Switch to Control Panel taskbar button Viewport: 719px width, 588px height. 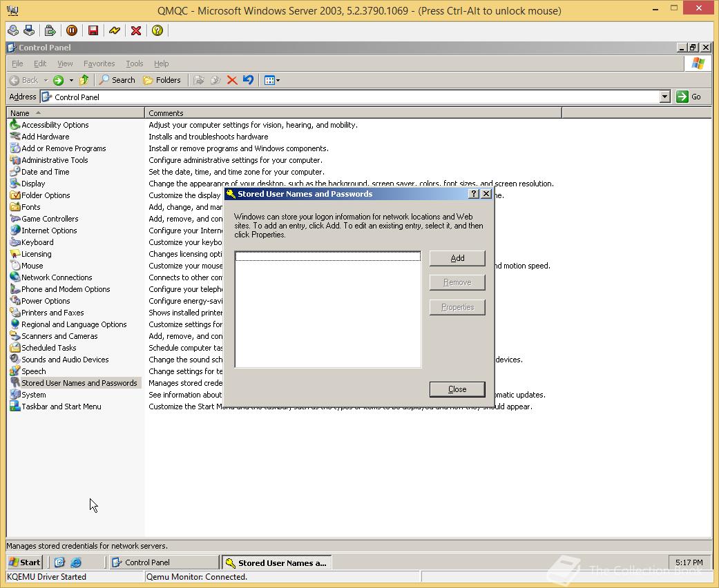pos(164,562)
